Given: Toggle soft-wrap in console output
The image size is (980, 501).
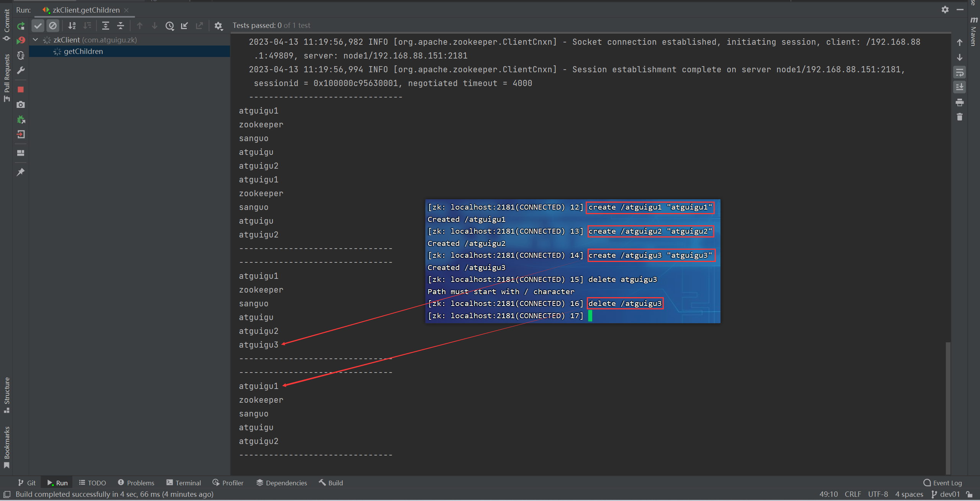Looking at the screenshot, I should (x=959, y=72).
